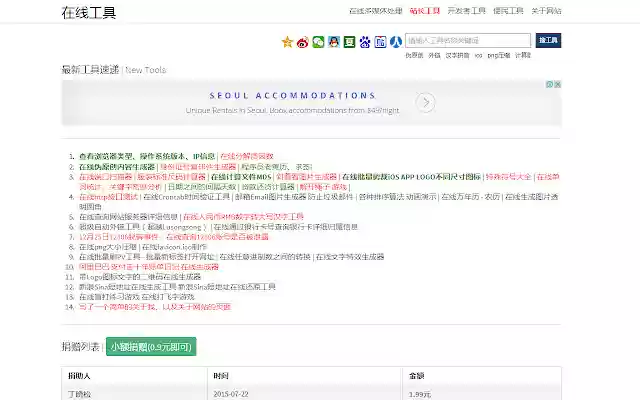Open the red 在线端口扫描器 link
The image size is (640, 400).
pyautogui.click(x=105, y=177)
